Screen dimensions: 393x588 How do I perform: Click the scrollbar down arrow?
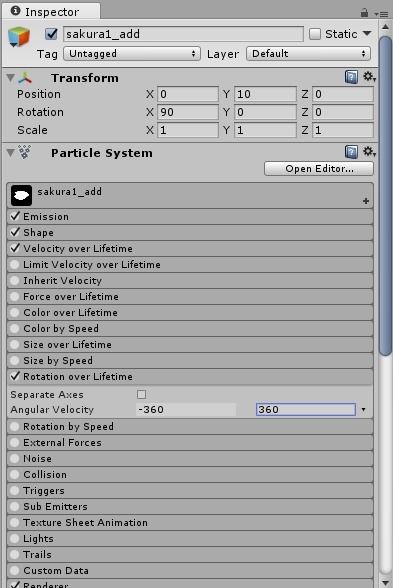(386, 582)
